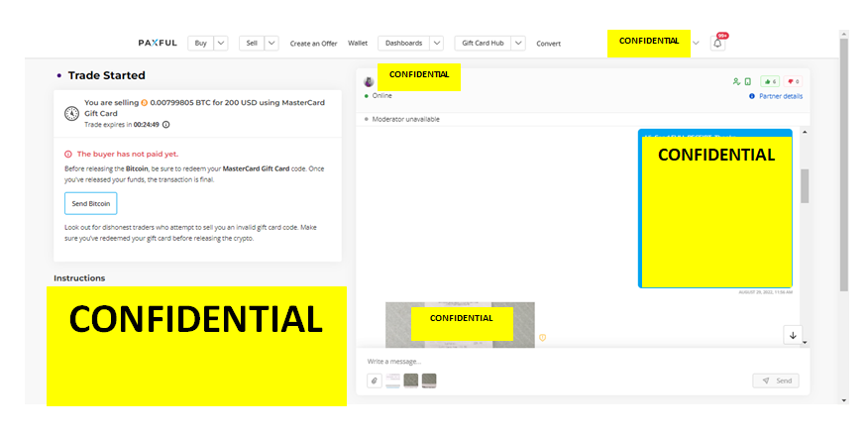This screenshot has height=435, width=868.
Task: Open the account menu chevron beside the bell
Action: pyautogui.click(x=696, y=44)
